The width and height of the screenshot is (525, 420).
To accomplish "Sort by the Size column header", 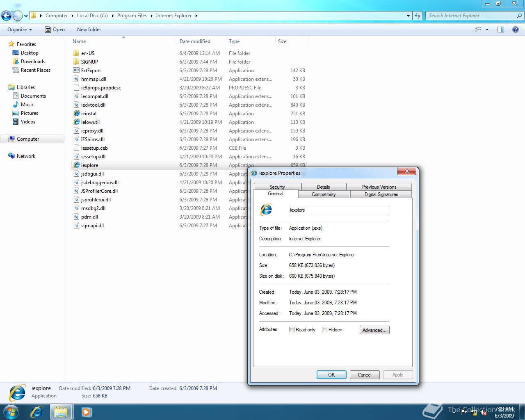I will click(x=292, y=41).
